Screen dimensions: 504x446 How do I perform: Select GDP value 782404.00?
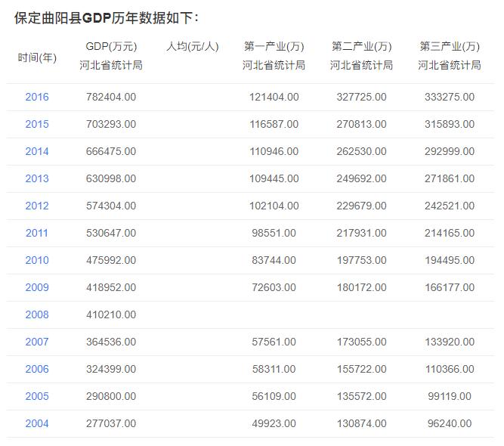pos(111,97)
